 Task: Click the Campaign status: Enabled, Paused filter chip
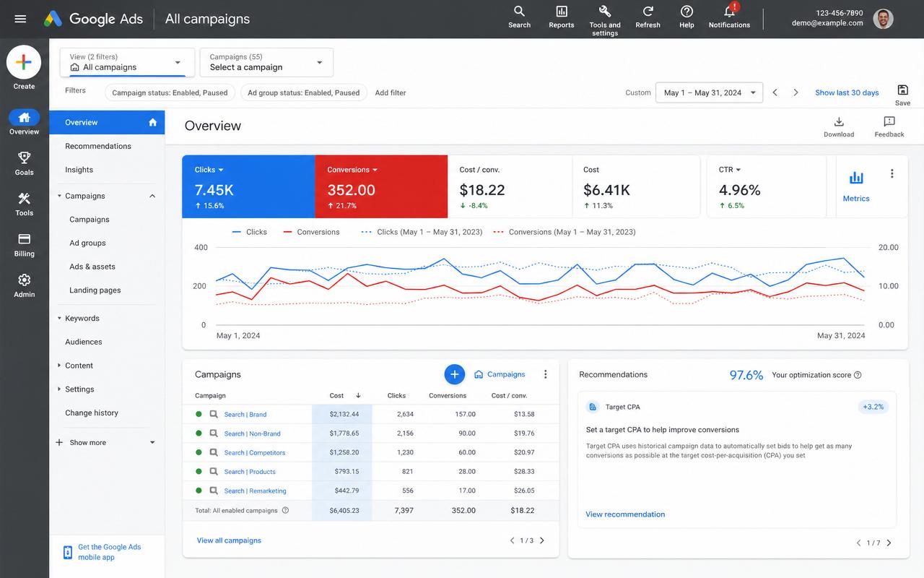pos(170,92)
